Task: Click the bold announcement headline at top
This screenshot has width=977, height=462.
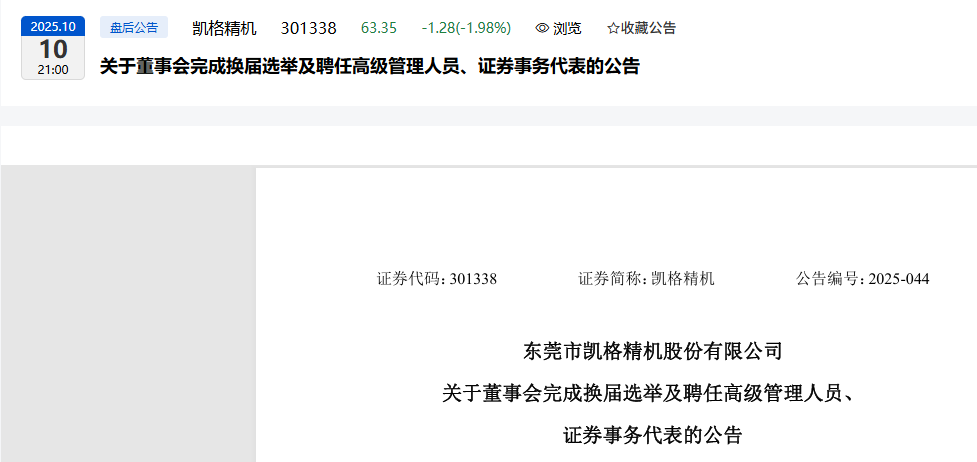Action: point(369,66)
